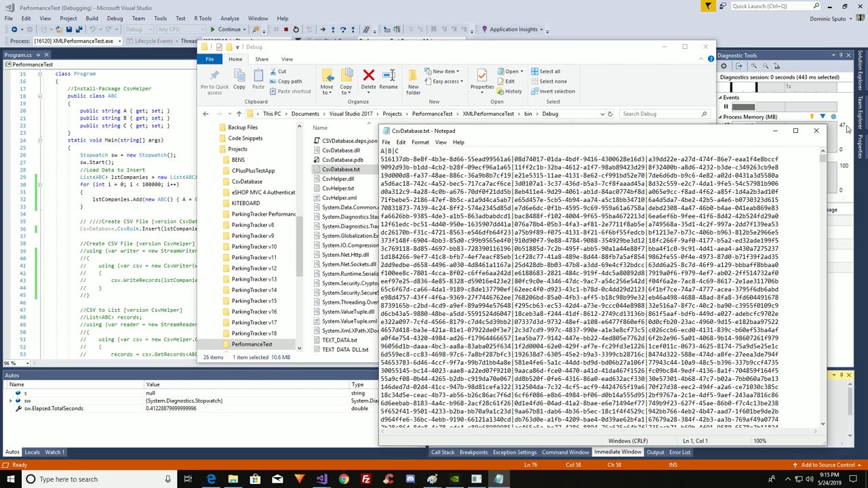Click XMLPerformanceTest in the address breadcrumb
Viewport: 868px width, 488px height.
tap(489, 114)
